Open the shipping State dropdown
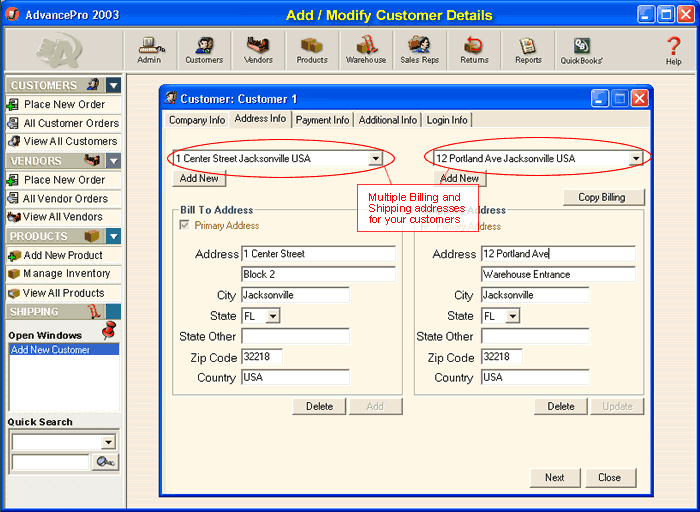This screenshot has height=512, width=700. [x=513, y=316]
